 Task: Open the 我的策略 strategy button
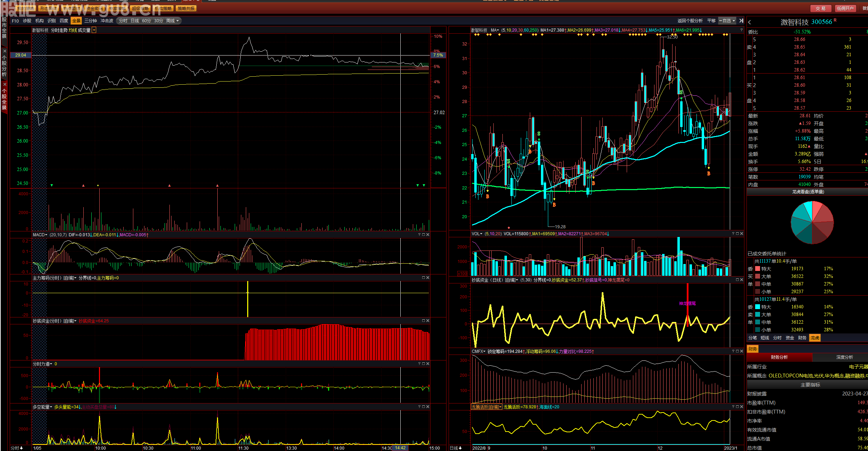pyautogui.click(x=26, y=8)
